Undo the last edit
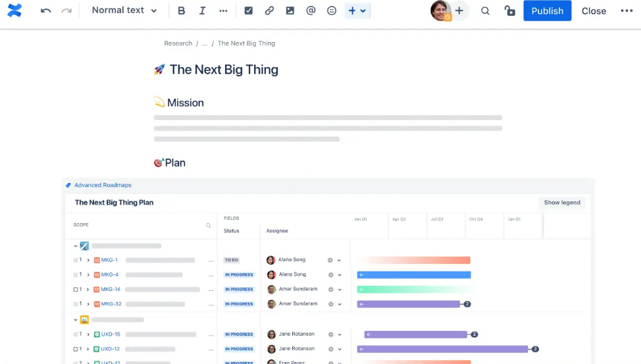The image size is (641, 364). [x=45, y=11]
